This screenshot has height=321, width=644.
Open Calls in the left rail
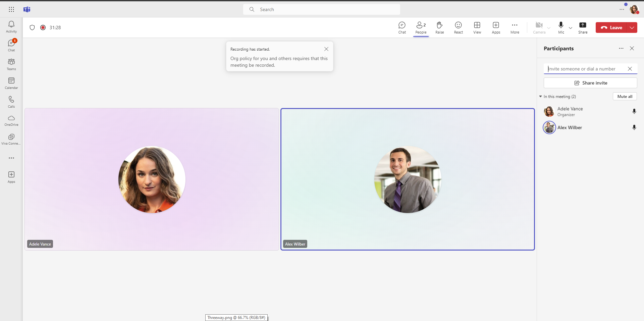(x=11, y=102)
